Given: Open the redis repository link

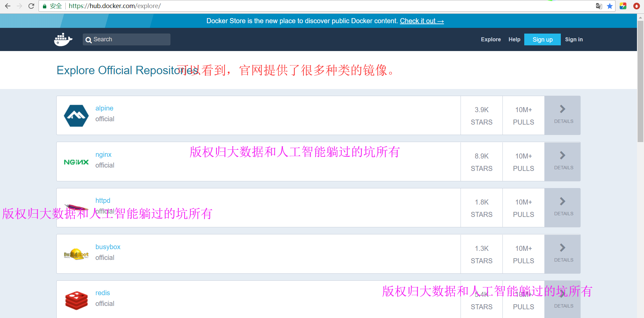Looking at the screenshot, I should click(x=103, y=293).
